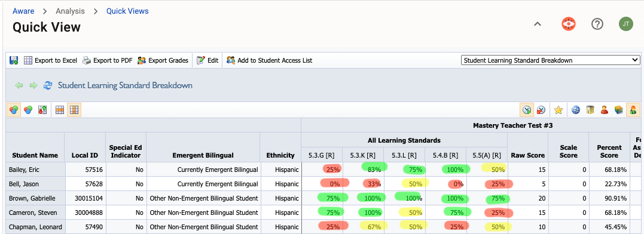This screenshot has width=644, height=234.
Task: Collapse header using the up chevron
Action: click(537, 24)
